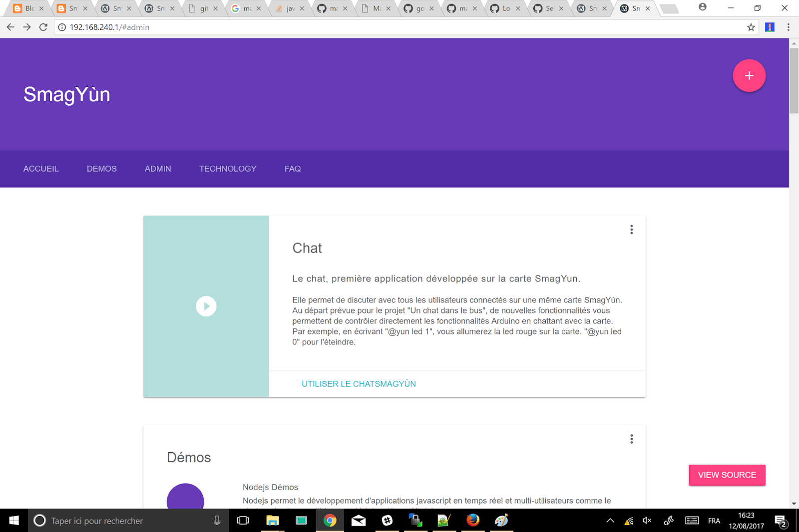Open the touch keyboard
Screen dimensions: 799x532
click(x=692, y=521)
